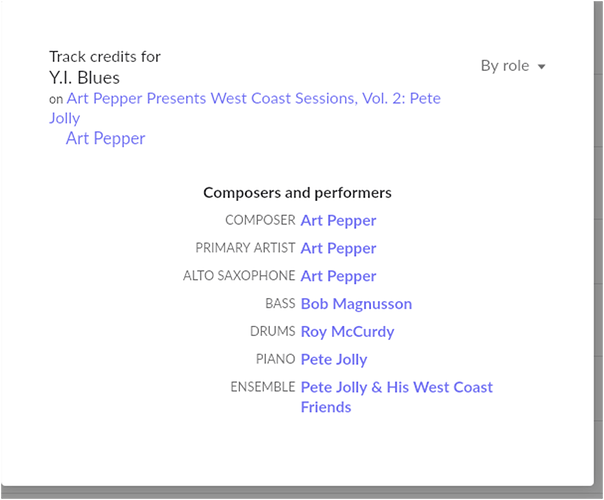Image resolution: width=604 pixels, height=500 pixels.
Task: Click the PRIMARY ARTIST role label
Action: (245, 248)
